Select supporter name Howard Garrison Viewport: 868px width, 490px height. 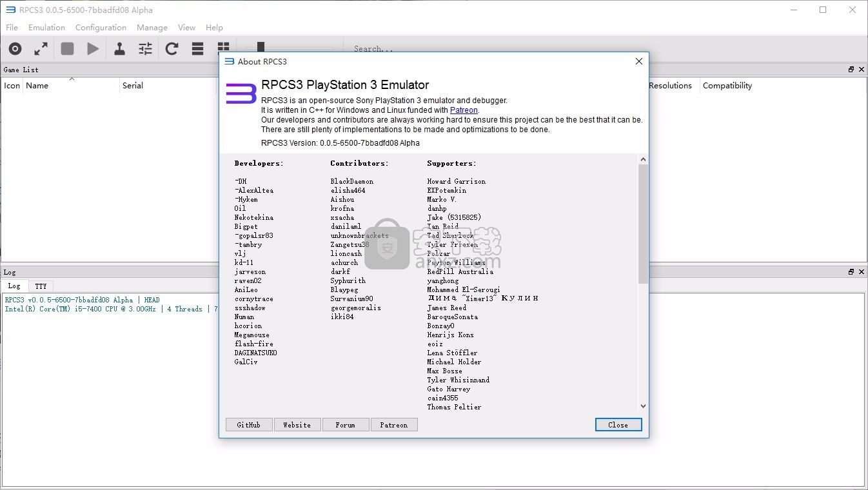coord(457,181)
